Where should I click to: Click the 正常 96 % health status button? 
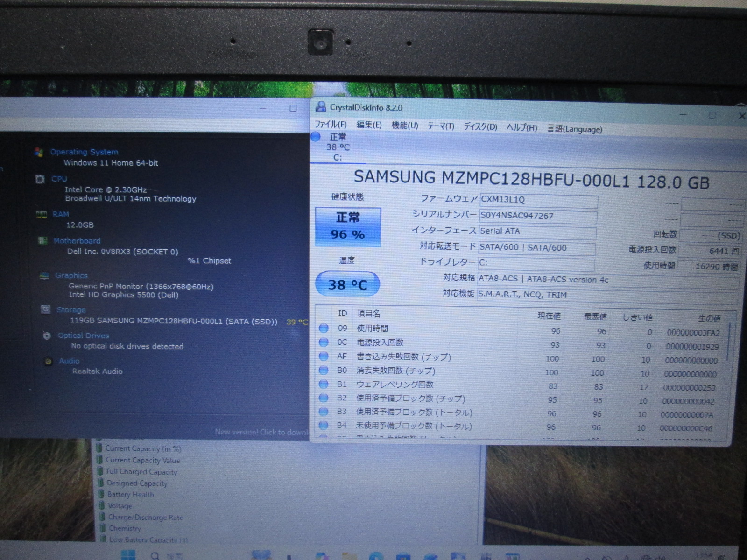tap(348, 227)
